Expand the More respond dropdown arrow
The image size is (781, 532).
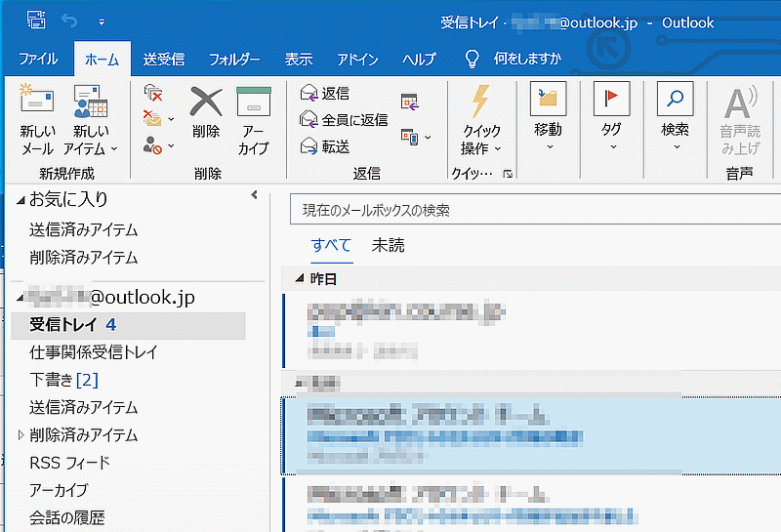(428, 137)
